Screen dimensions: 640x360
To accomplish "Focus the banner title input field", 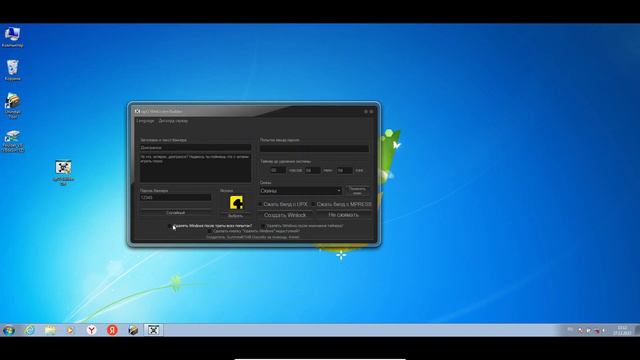I will point(196,148).
